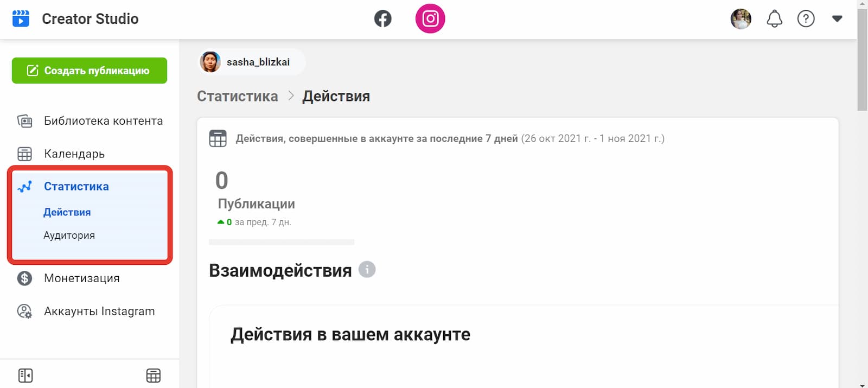Screen dimensions: 868x388
Task: Open the Аудитория submenu item
Action: click(x=68, y=235)
